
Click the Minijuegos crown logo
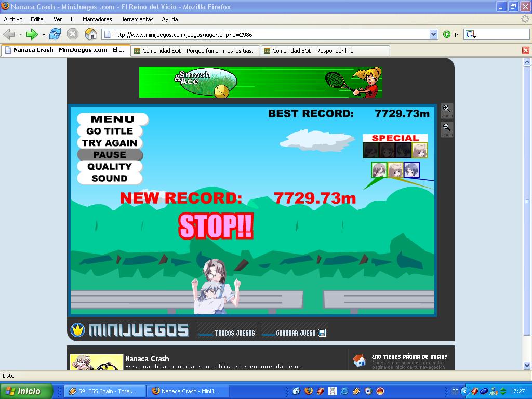coord(77,330)
